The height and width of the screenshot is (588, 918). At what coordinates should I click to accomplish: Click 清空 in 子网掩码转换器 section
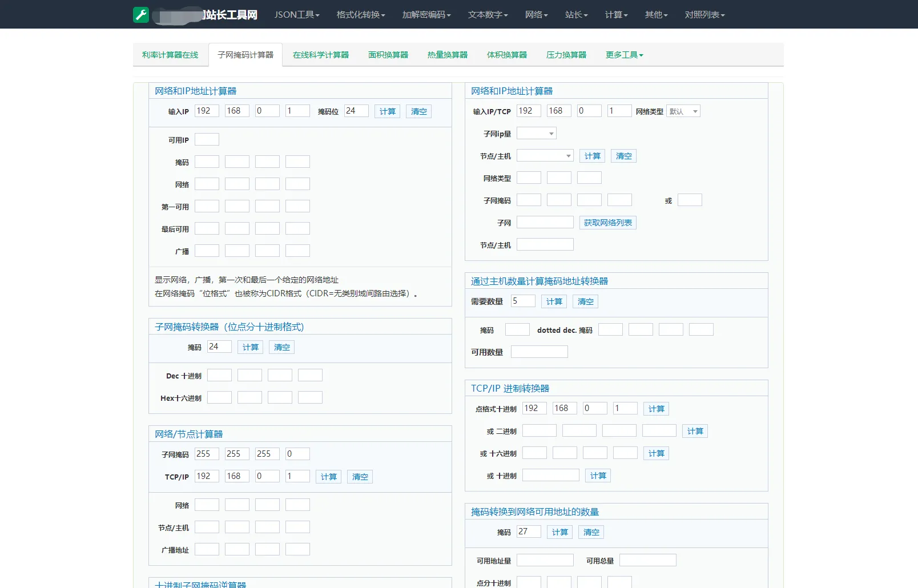pos(282,347)
